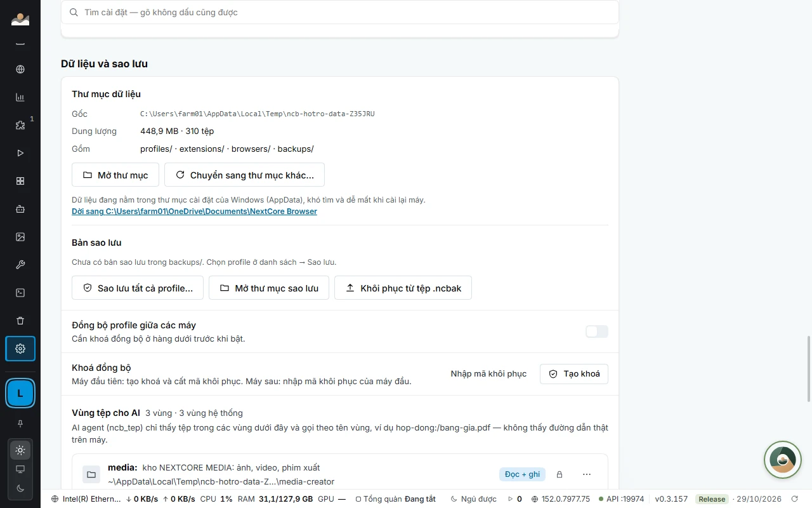Click the refresh icon in the status bar
Image resolution: width=812 pixels, height=508 pixels.
tap(795, 499)
